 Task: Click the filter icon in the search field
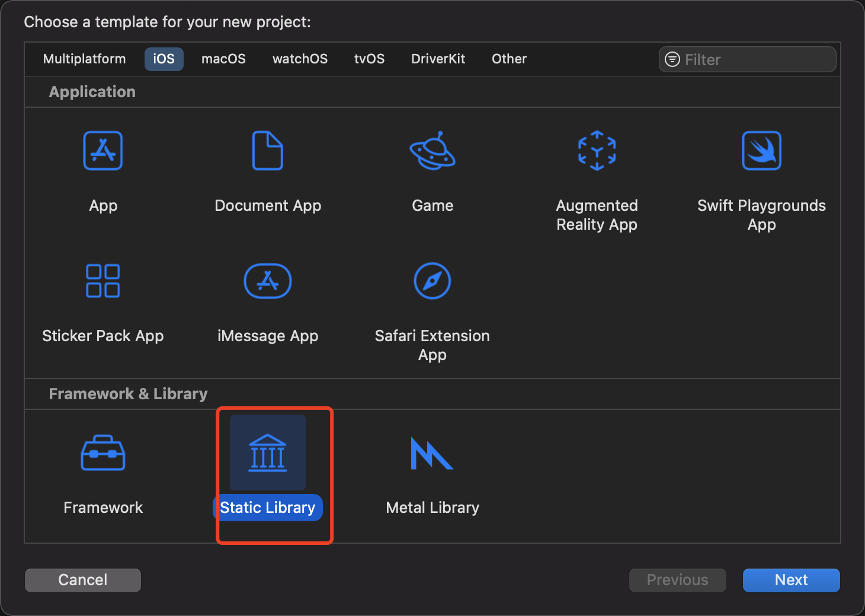pyautogui.click(x=672, y=59)
